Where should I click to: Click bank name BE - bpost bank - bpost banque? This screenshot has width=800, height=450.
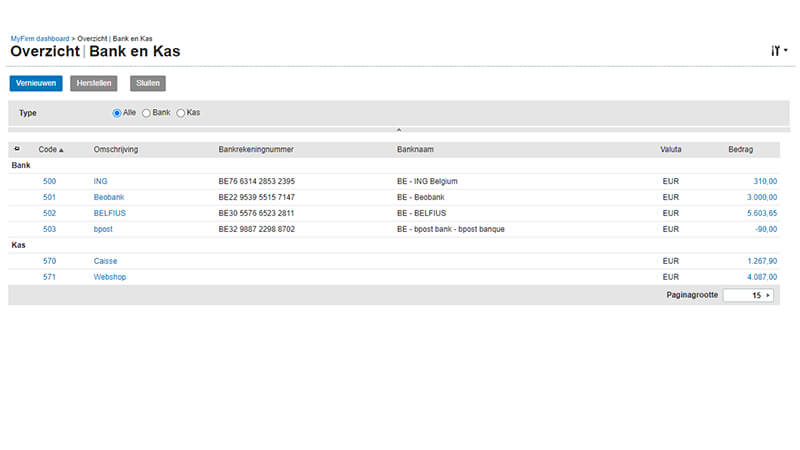pos(451,229)
